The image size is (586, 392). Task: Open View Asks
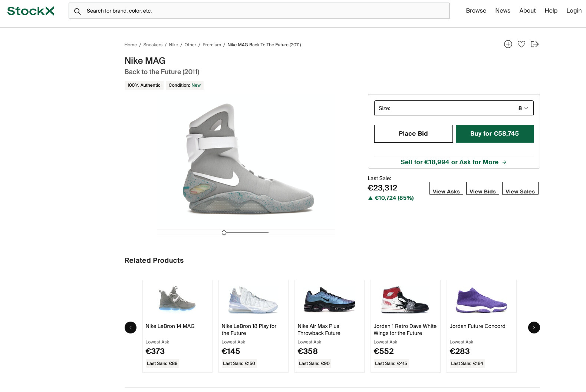click(446, 188)
